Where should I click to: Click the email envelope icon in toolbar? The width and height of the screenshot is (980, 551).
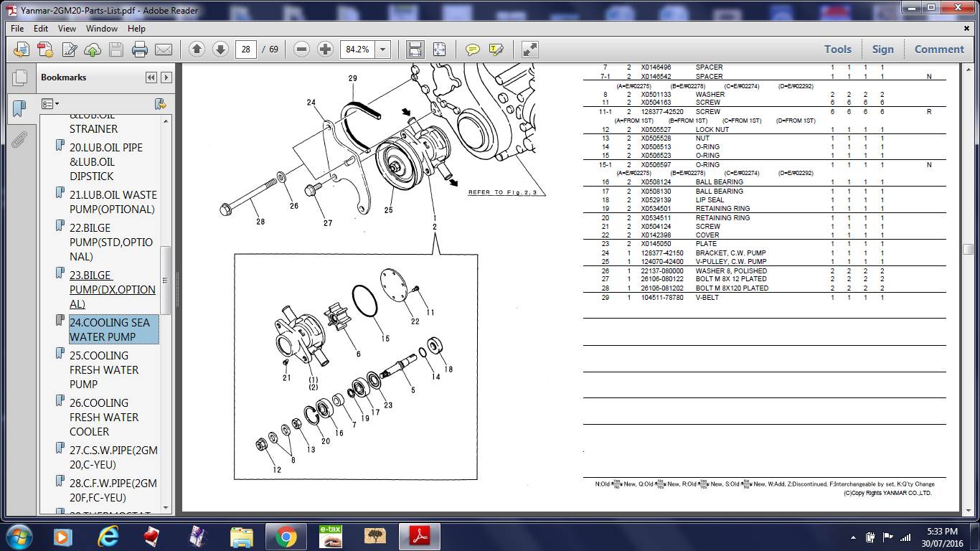pyautogui.click(x=164, y=50)
